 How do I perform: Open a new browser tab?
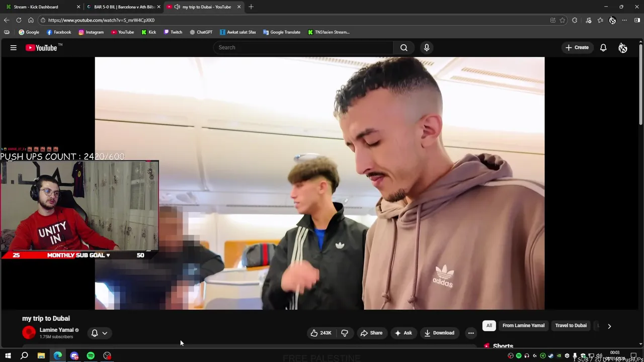click(251, 7)
